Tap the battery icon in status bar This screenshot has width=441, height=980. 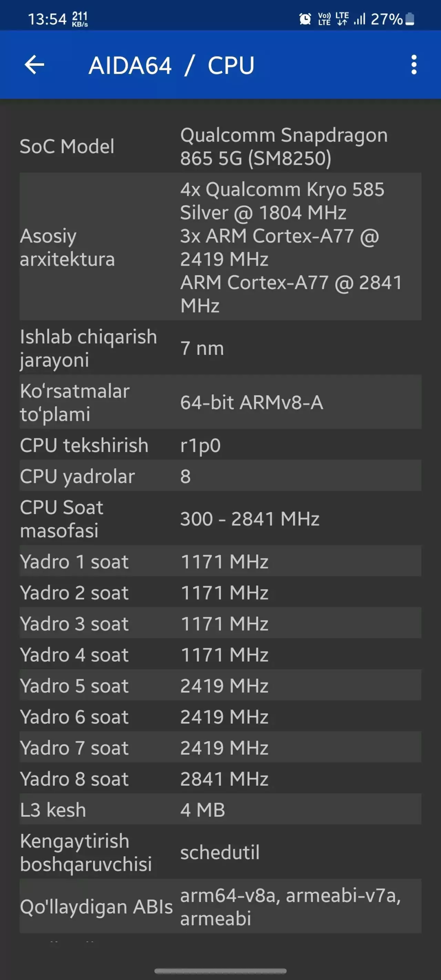point(409,19)
